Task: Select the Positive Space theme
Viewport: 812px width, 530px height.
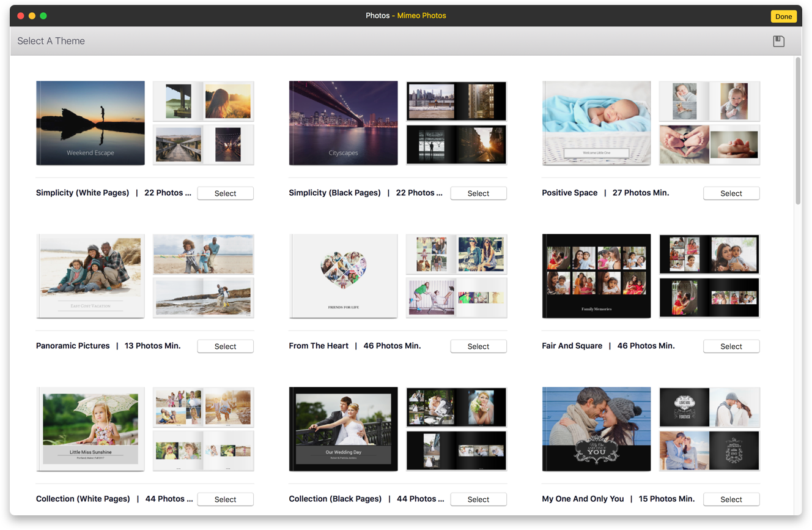Action: coord(731,193)
